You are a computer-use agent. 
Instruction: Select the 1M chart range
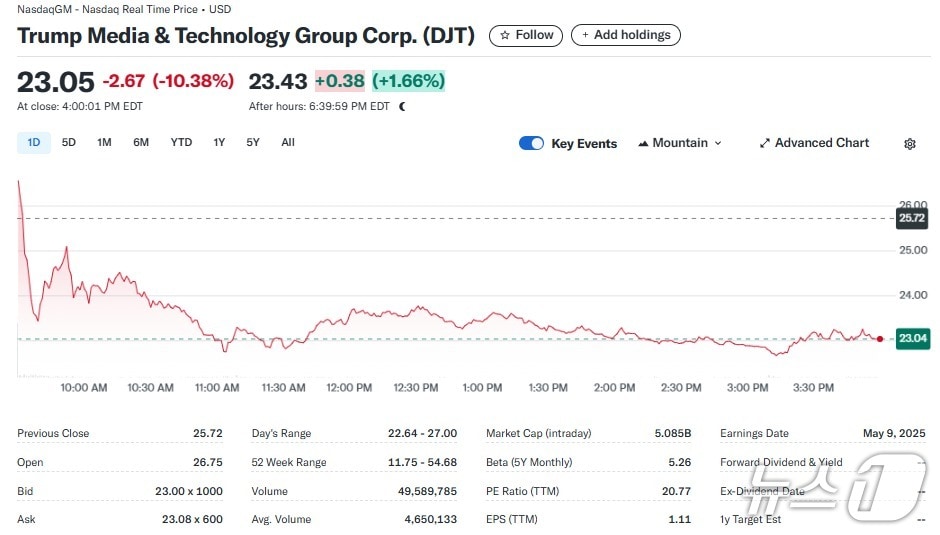coord(104,142)
